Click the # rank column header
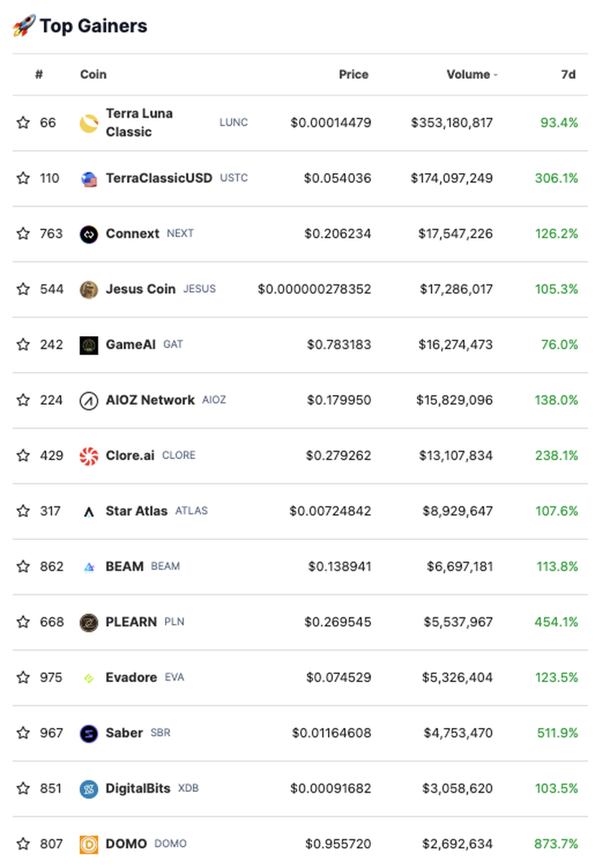This screenshot has height=868, width=610. point(39,75)
